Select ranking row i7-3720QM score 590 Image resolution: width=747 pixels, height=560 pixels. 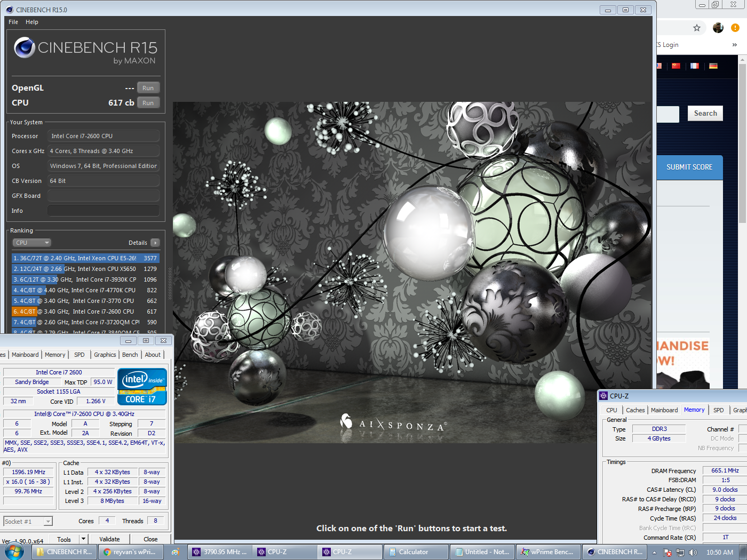click(86, 322)
